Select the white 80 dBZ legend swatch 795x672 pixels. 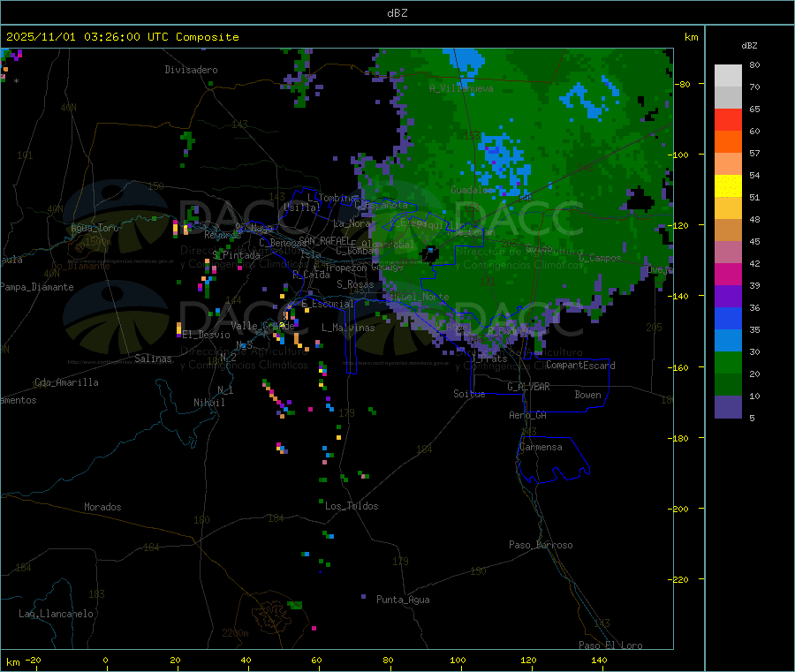click(728, 76)
